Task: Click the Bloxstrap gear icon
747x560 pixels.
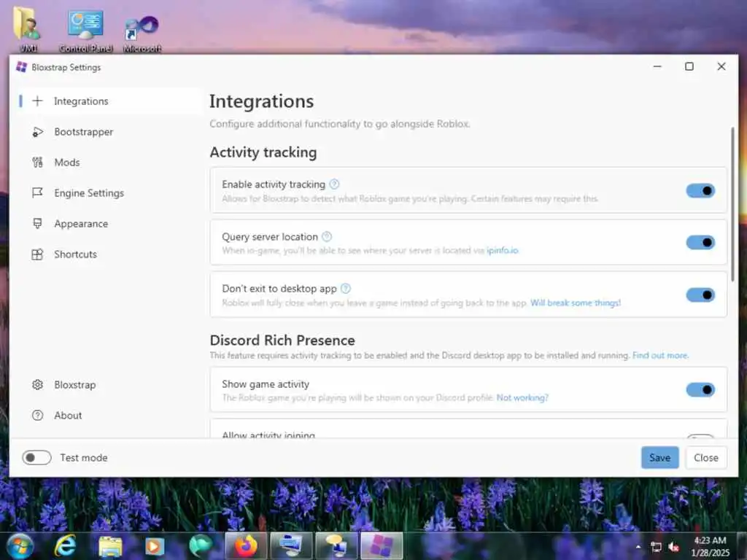Action: (37, 385)
